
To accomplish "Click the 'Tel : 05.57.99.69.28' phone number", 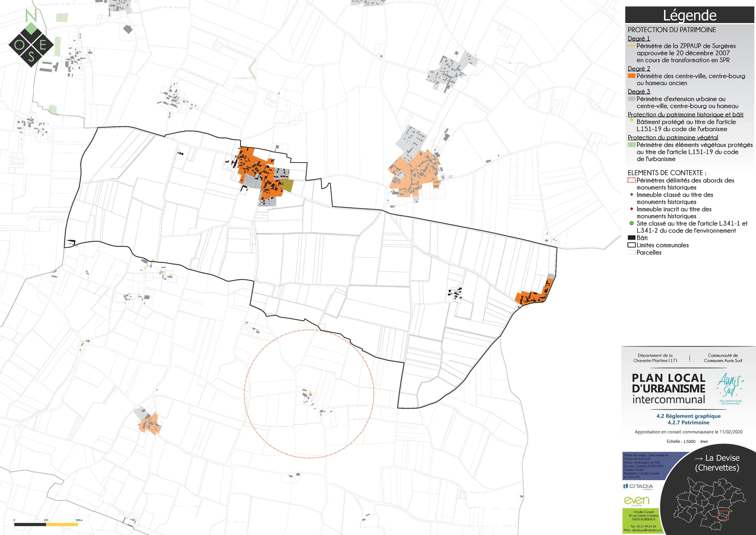I will pyautogui.click(x=643, y=526).
